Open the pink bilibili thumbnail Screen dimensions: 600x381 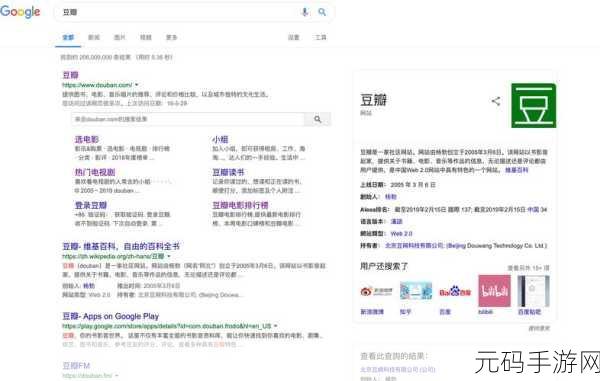tap(494, 291)
